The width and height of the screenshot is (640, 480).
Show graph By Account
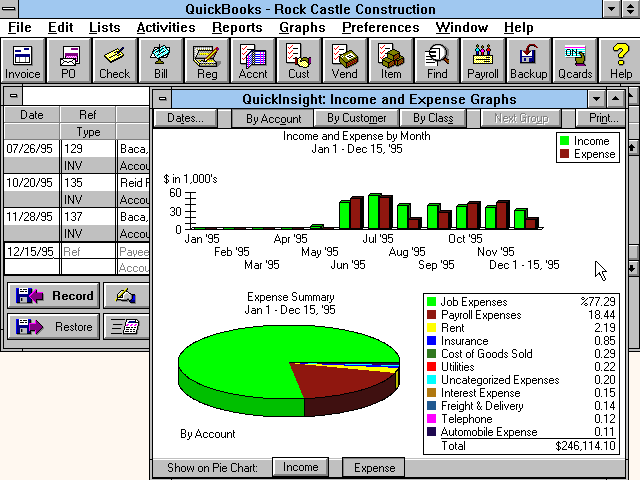(273, 118)
